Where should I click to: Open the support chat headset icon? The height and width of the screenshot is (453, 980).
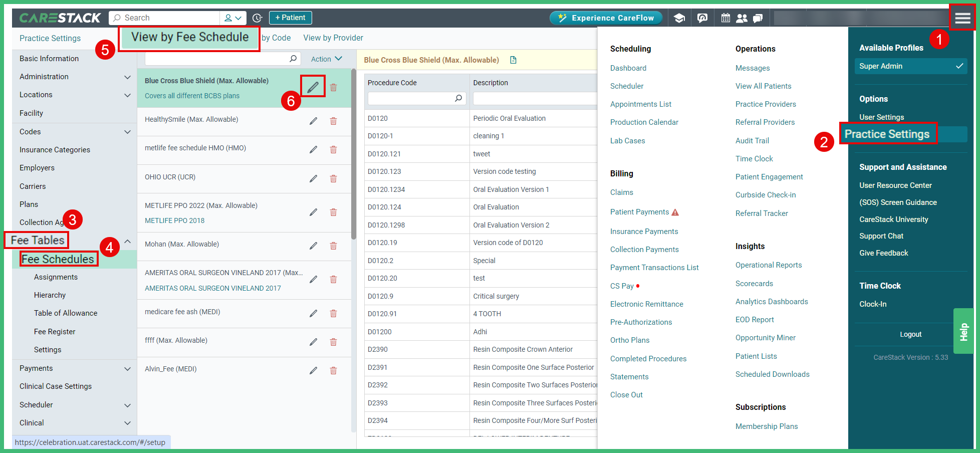(702, 18)
